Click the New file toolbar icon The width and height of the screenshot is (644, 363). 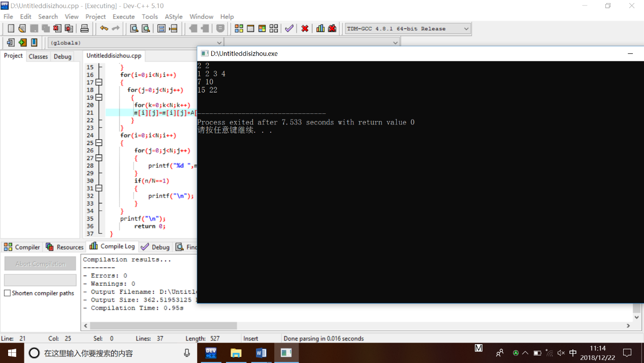pyautogui.click(x=11, y=28)
